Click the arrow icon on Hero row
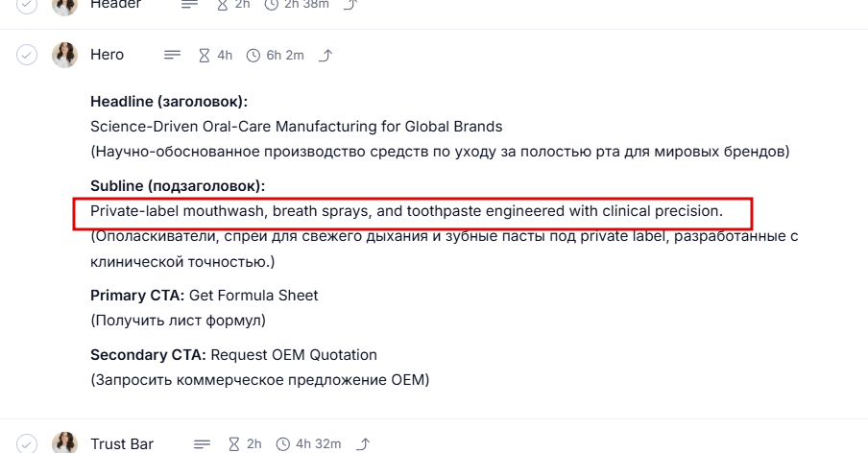 [x=325, y=55]
